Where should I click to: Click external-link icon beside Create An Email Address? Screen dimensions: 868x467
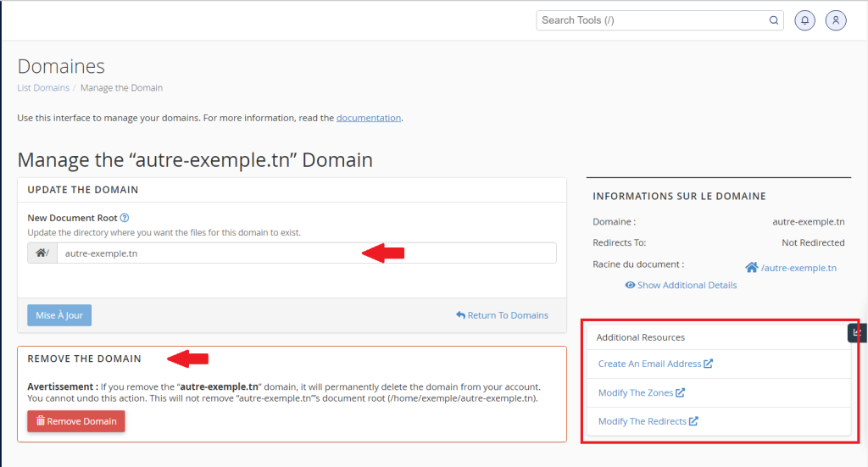[x=709, y=364]
